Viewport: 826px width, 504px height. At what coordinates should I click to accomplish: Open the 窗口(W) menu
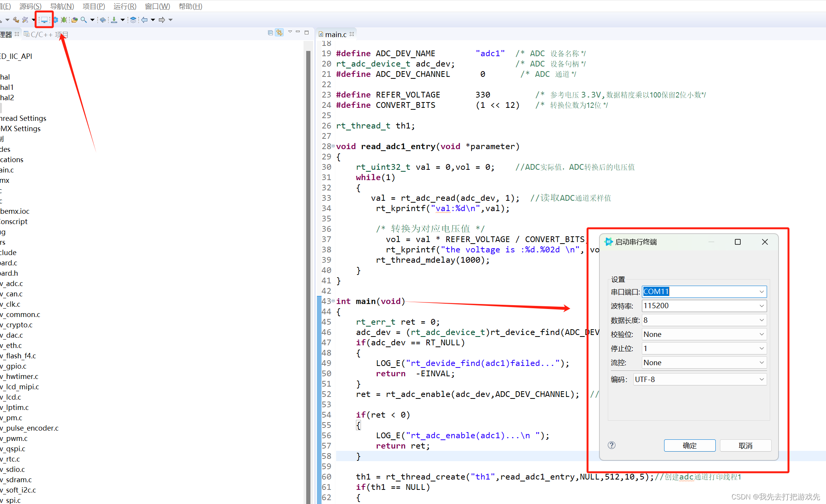pos(157,6)
